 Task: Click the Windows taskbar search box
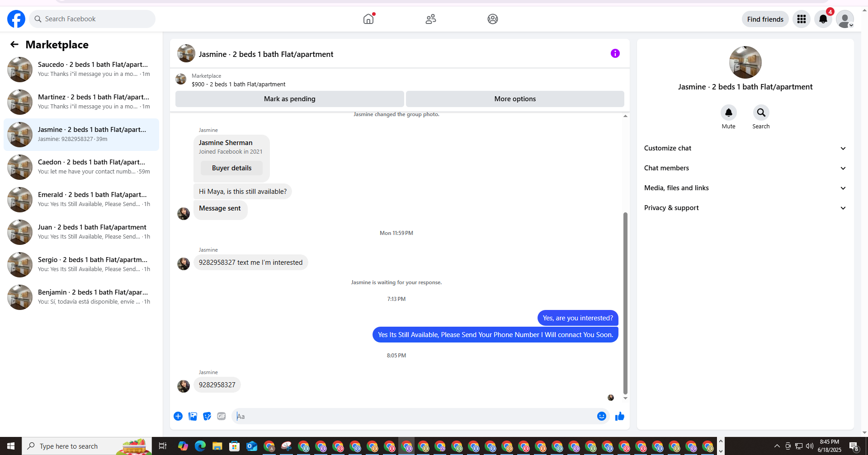[x=87, y=446]
